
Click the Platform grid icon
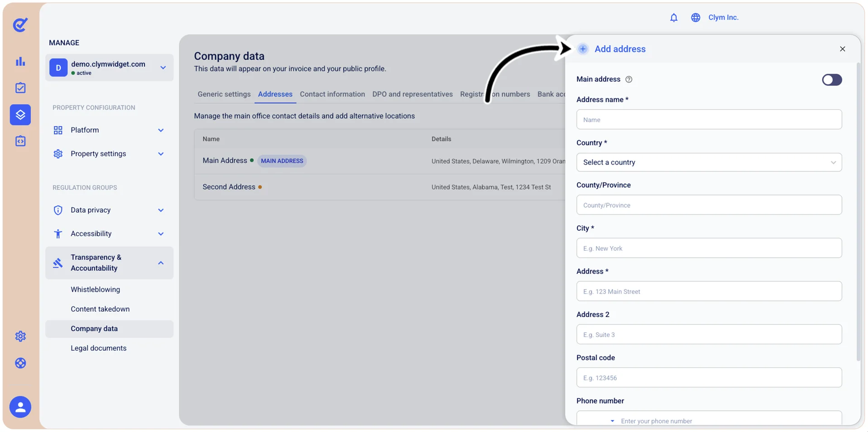[x=58, y=130]
